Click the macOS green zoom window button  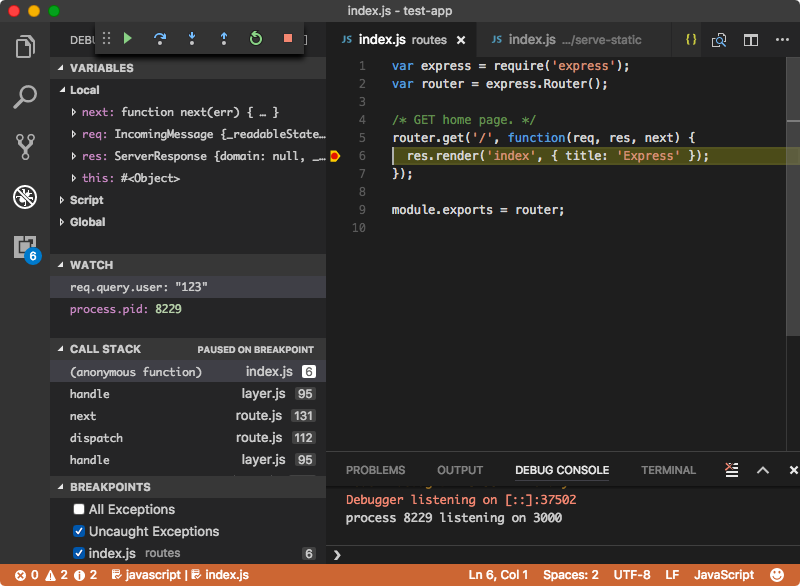(x=54, y=11)
